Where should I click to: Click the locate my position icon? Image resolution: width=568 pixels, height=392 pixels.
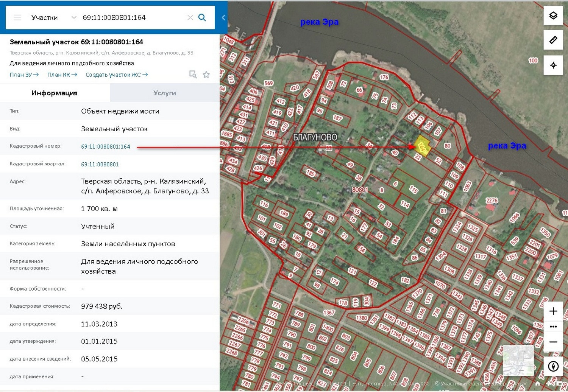click(x=553, y=65)
